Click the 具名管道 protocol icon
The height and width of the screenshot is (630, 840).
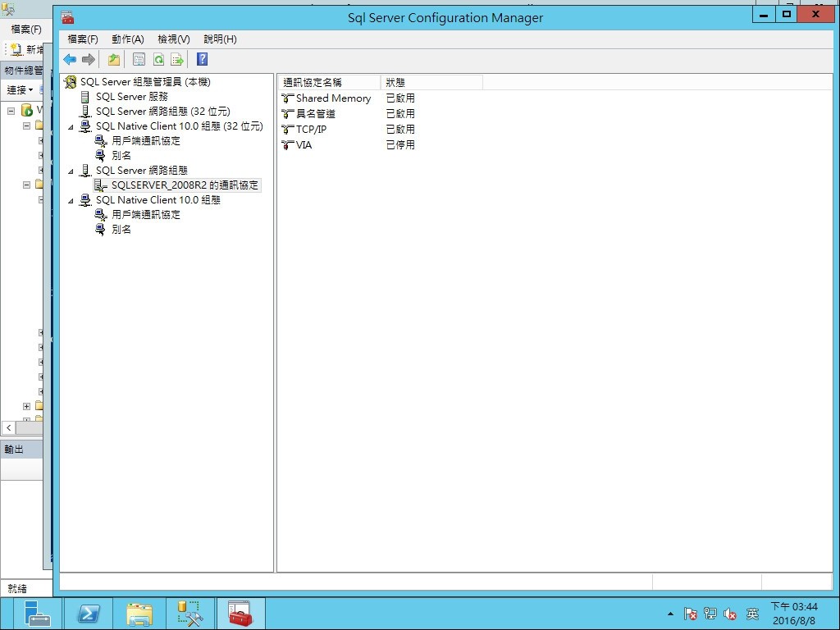pos(288,113)
